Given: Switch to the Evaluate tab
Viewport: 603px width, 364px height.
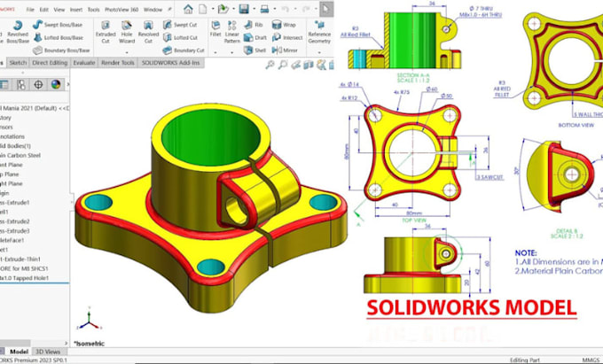Looking at the screenshot, I should [x=84, y=63].
